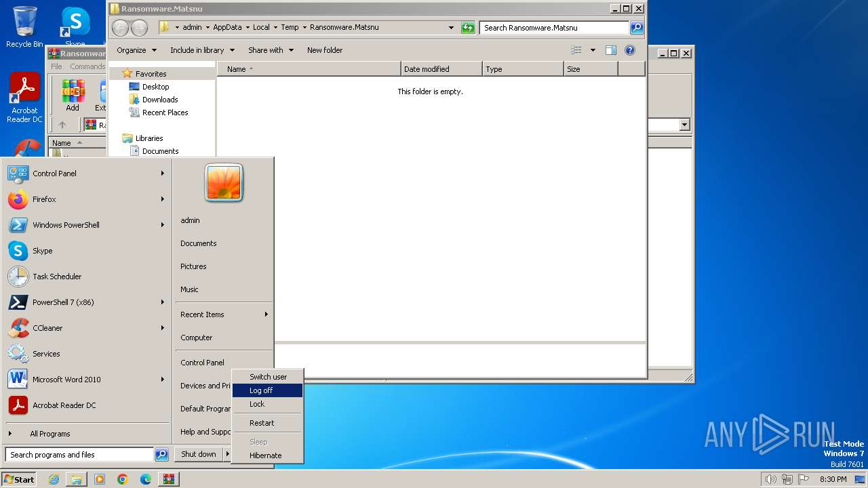Open the Action Center flag tray icon
The image size is (868, 488).
click(804, 479)
